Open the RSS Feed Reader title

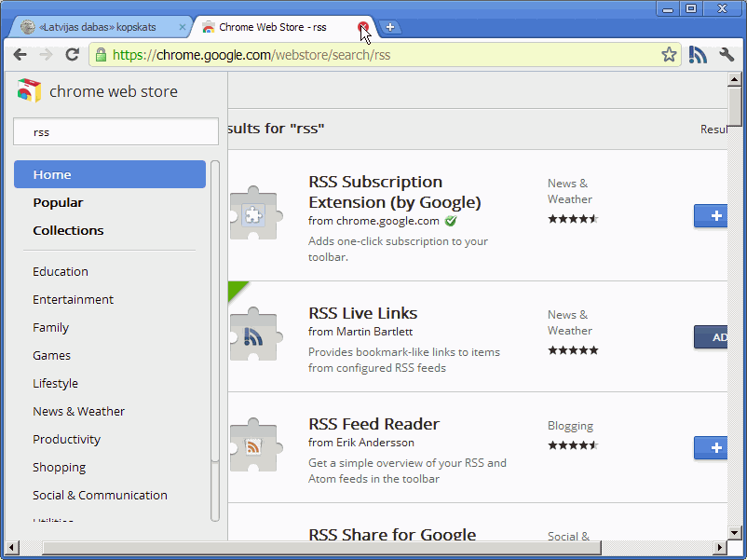[373, 424]
